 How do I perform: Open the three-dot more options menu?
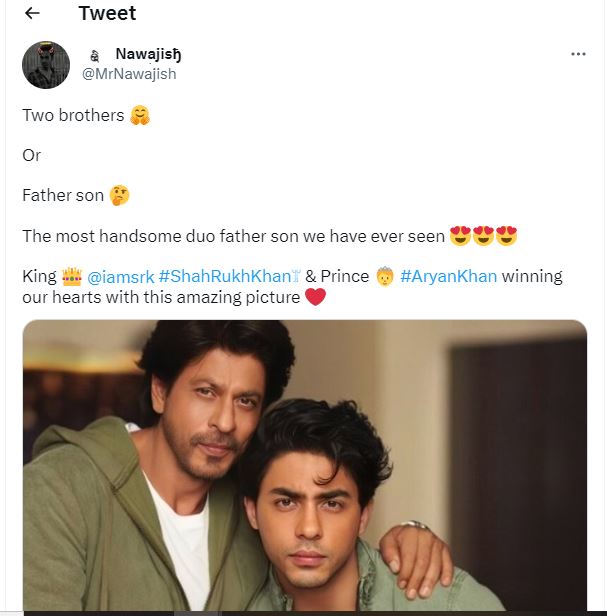[x=578, y=54]
